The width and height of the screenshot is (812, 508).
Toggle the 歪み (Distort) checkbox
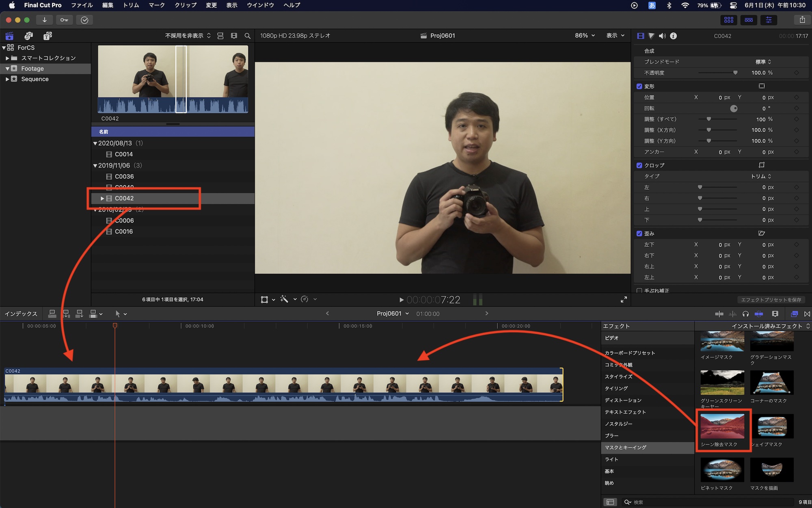(x=639, y=233)
